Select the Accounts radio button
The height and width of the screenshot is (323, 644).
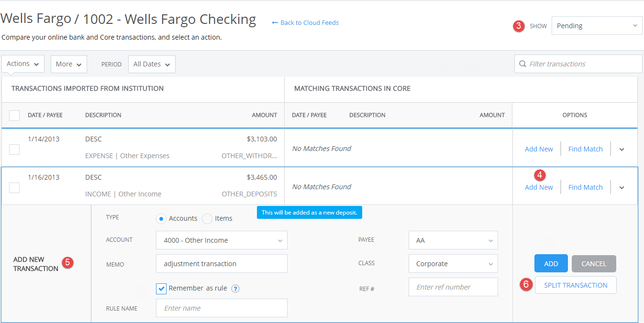[x=161, y=218]
